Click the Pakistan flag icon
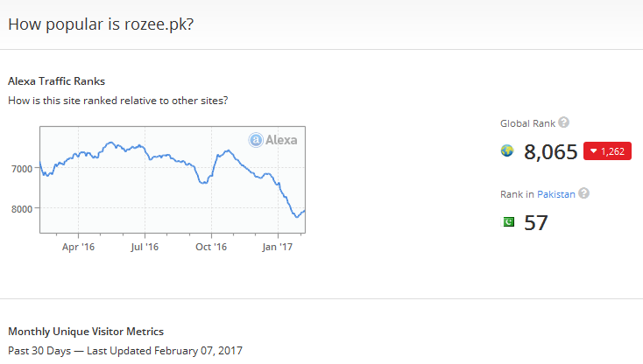The width and height of the screenshot is (643, 364). coord(508,222)
